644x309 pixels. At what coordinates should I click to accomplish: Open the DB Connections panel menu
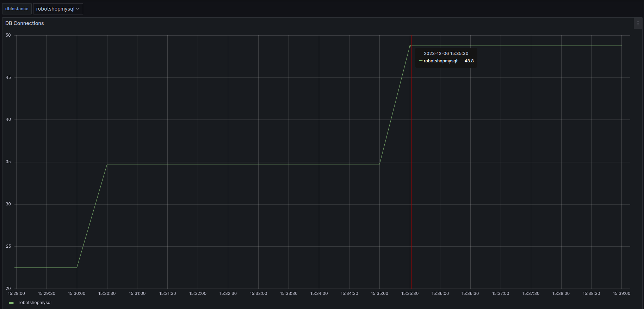[638, 23]
